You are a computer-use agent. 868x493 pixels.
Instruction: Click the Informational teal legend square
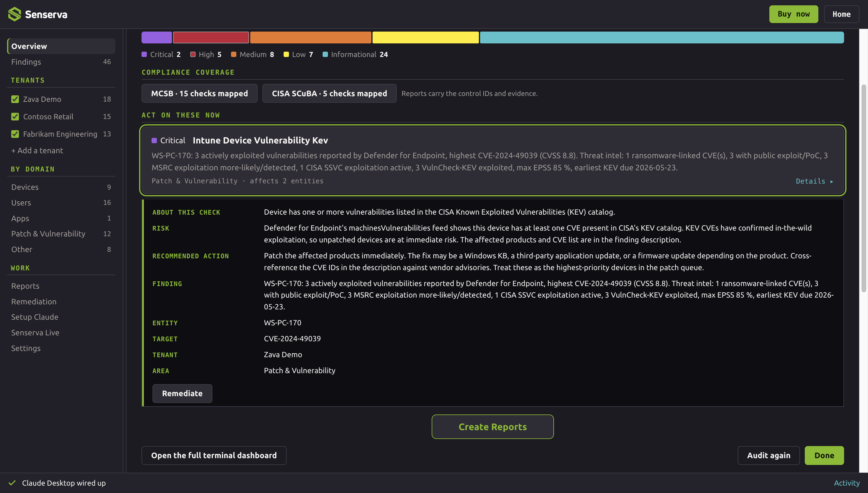(x=325, y=55)
